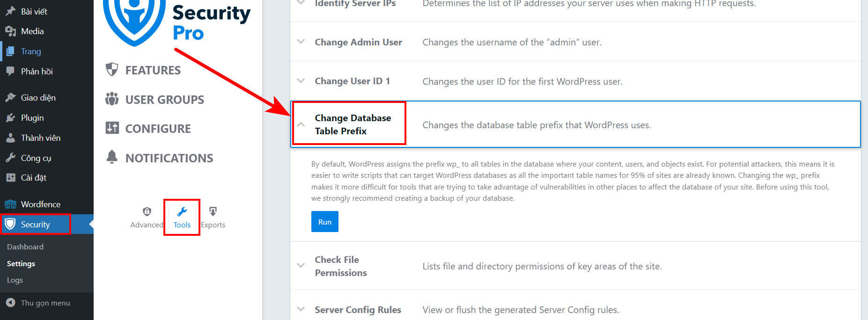The height and width of the screenshot is (320, 868).
Task: Click the NOTIFICATIONS bell icon
Action: point(112,158)
